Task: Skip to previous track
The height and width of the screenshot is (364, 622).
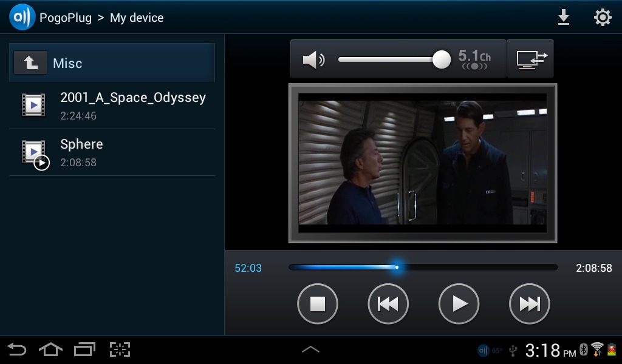Action: (x=388, y=304)
